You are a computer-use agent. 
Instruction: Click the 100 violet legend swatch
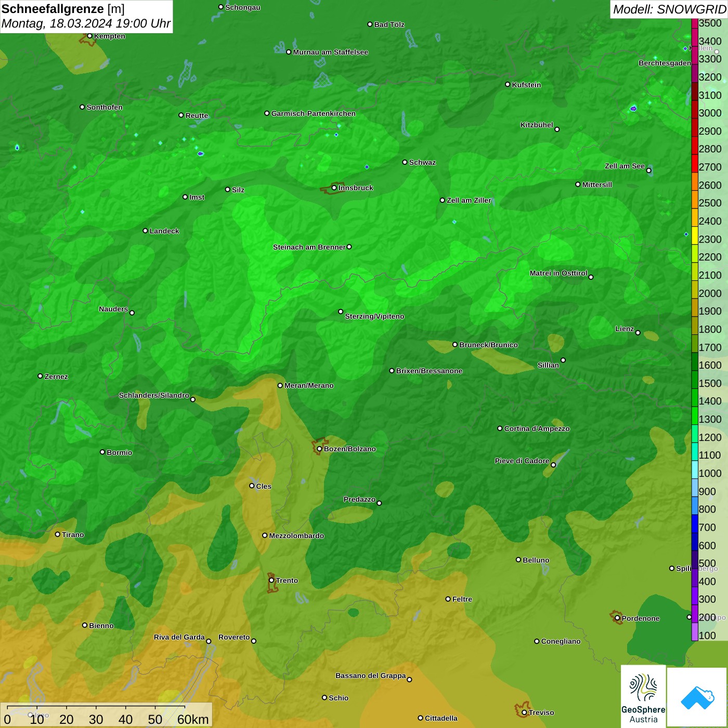click(695, 632)
